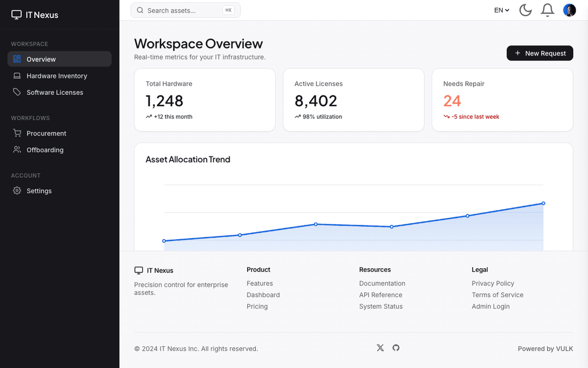Toggle dark mode with the moon icon
The image size is (588, 368).
click(x=525, y=10)
